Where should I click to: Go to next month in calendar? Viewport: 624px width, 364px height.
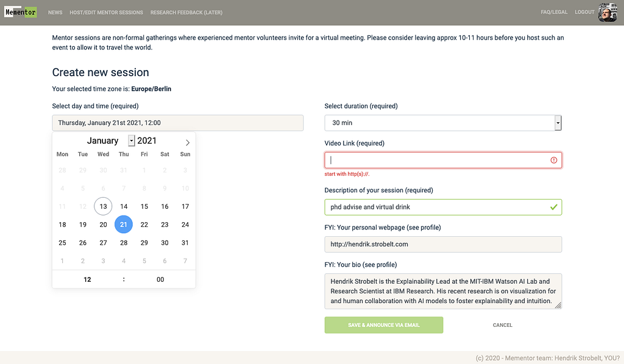[188, 142]
